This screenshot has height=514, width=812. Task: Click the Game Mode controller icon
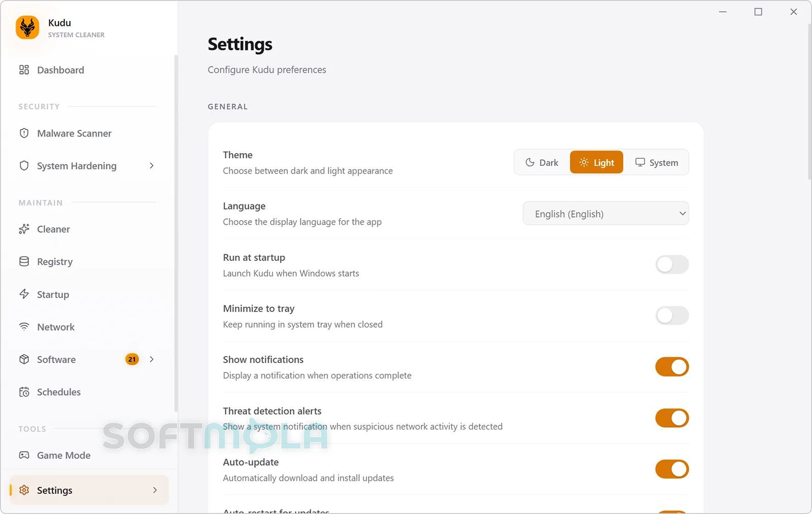24,455
